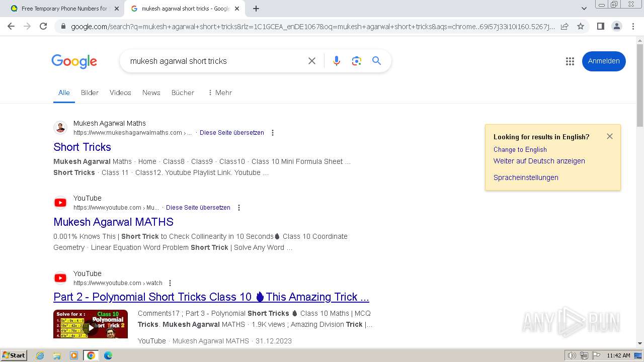Switch to Bilder results tab
This screenshot has width=644, height=362.
(90, 93)
